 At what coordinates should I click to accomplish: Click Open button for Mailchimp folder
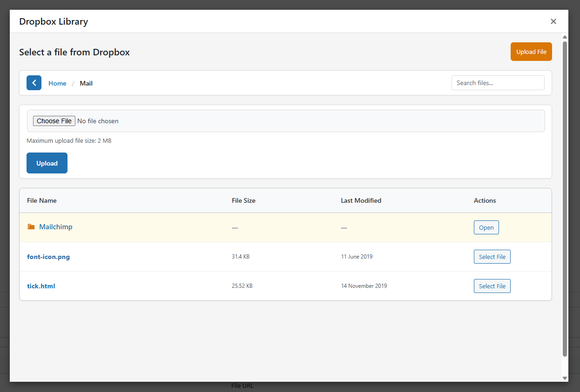(486, 227)
